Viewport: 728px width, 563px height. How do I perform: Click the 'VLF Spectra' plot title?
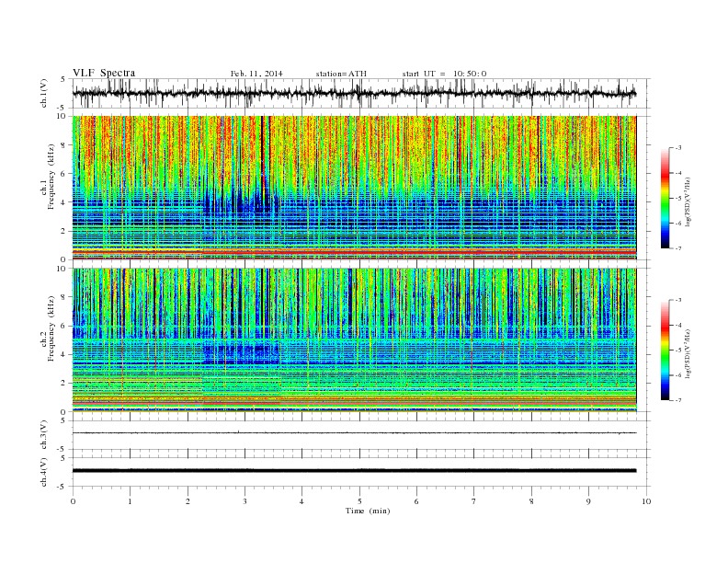(x=104, y=73)
